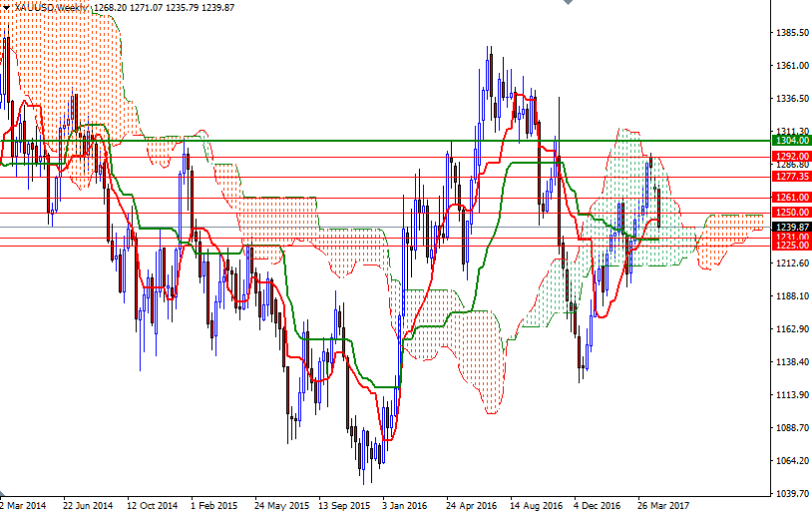Image resolution: width=812 pixels, height=513 pixels.
Task: Click the 4 Dec 2016 date label
Action: point(598,506)
